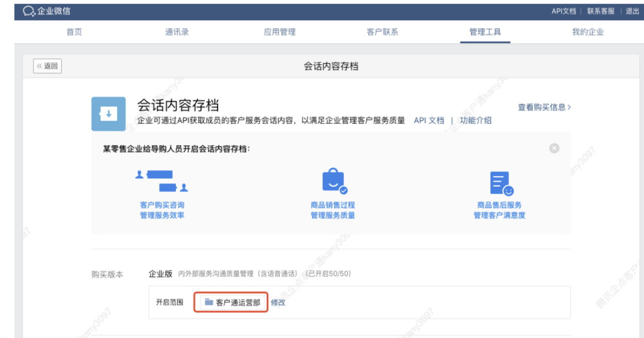Click the folder icon beside 客户通运营部
644x338 pixels.
[x=209, y=302]
